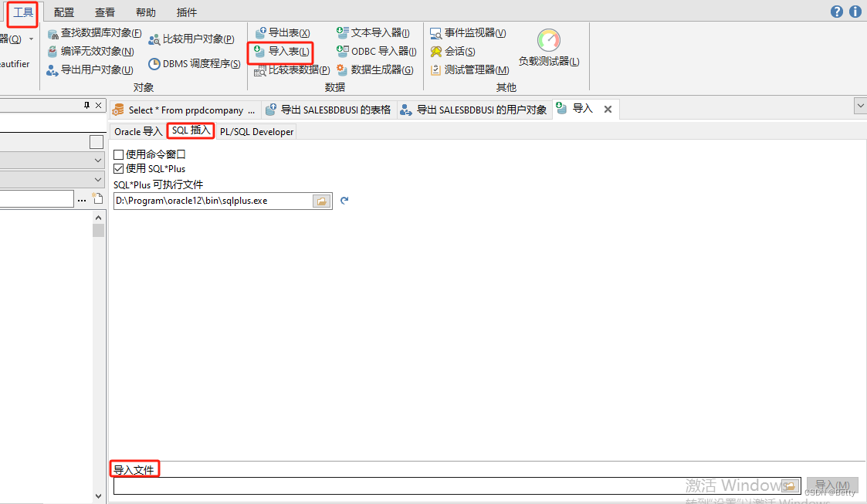Screen dimensions: 867x504
Task: Browse for the SQL*Plus executable file
Action: point(321,199)
